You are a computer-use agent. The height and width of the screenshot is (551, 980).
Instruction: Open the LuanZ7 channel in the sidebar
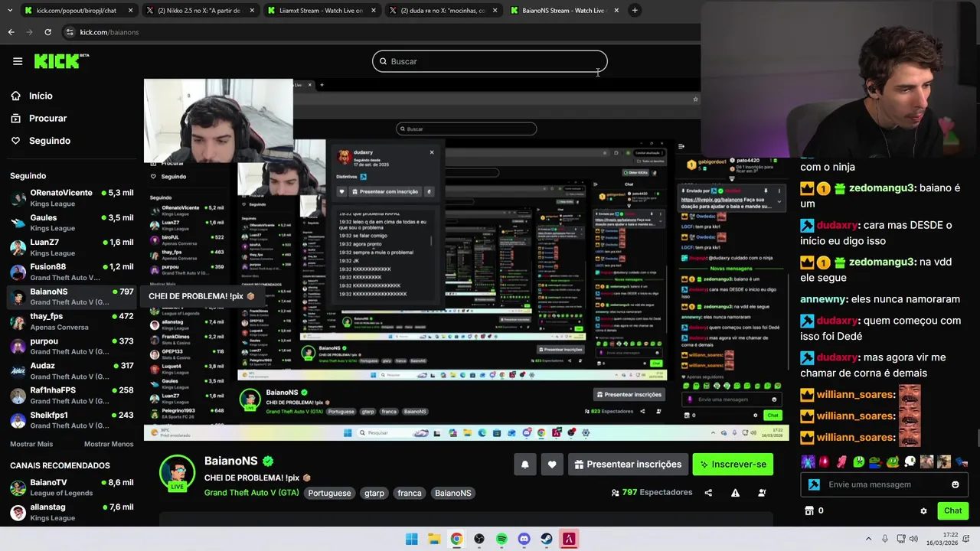click(x=72, y=247)
